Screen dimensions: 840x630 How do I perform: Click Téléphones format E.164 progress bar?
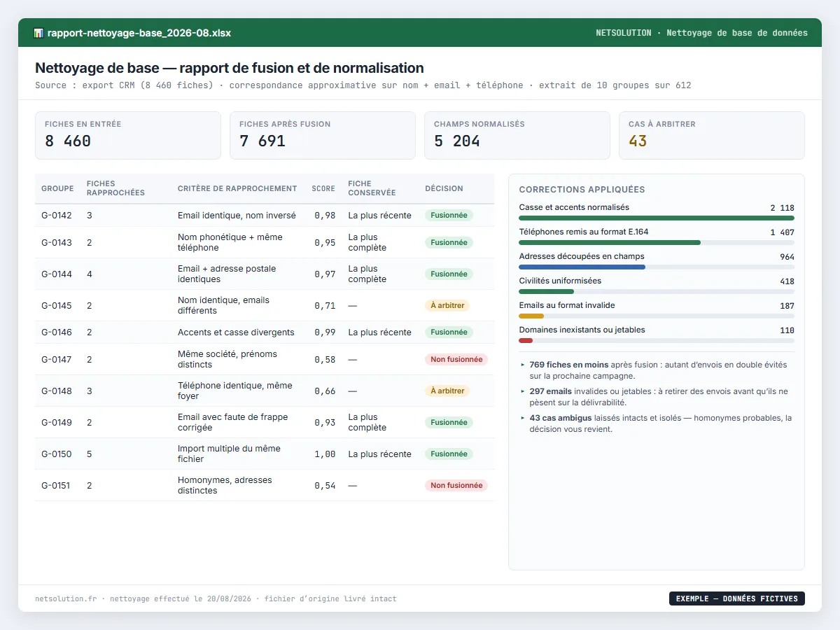[657, 242]
